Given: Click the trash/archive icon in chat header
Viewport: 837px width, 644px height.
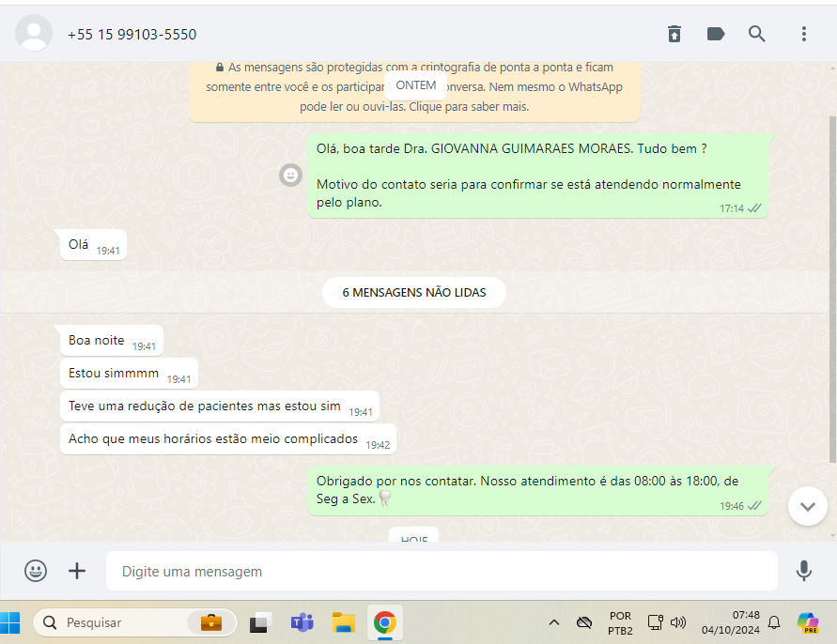Looking at the screenshot, I should point(674,34).
